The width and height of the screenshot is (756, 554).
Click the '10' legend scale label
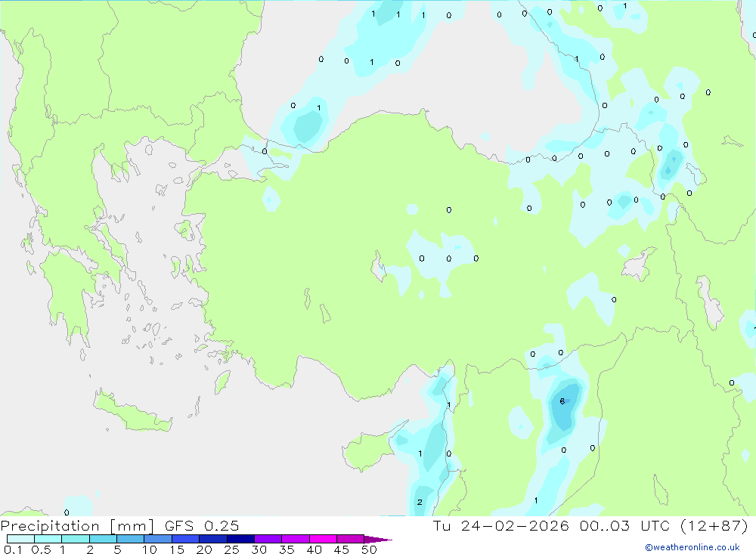click(150, 549)
